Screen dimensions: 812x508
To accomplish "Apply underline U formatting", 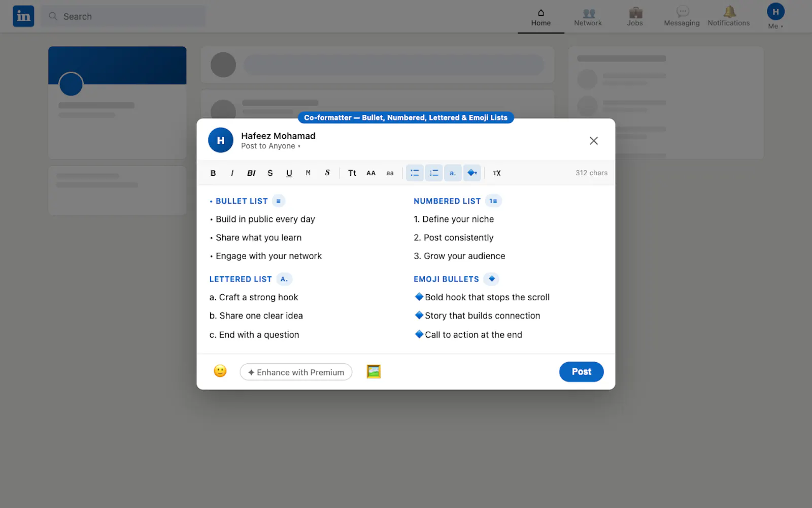I will click(x=289, y=173).
